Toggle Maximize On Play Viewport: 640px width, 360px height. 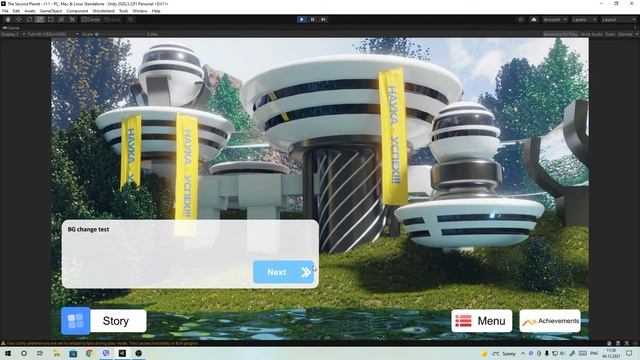(560, 34)
